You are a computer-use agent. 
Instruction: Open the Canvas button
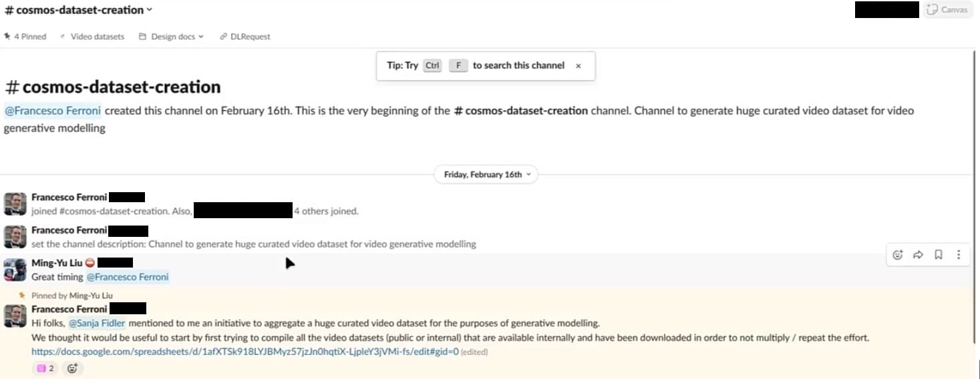point(946,10)
